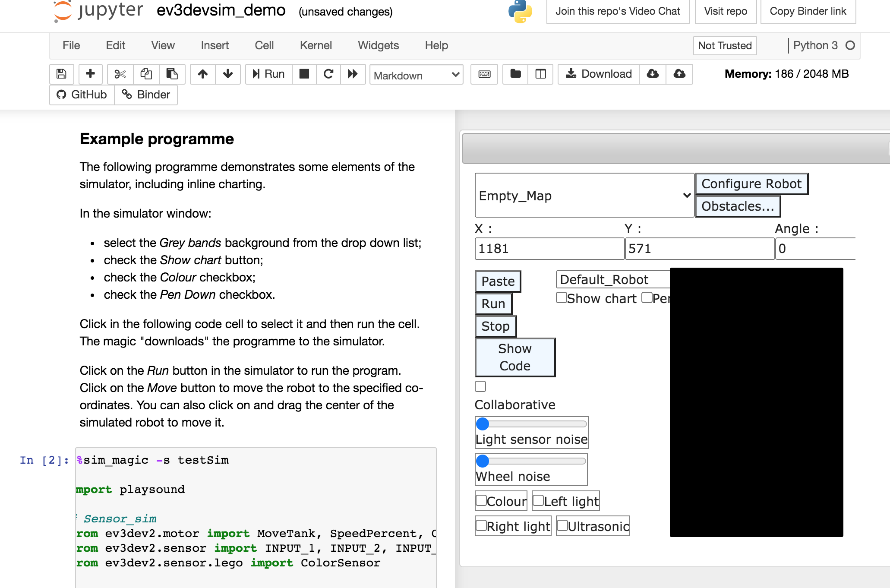Insert cell below with plus icon
Viewport: 890px width, 588px height.
coord(90,74)
